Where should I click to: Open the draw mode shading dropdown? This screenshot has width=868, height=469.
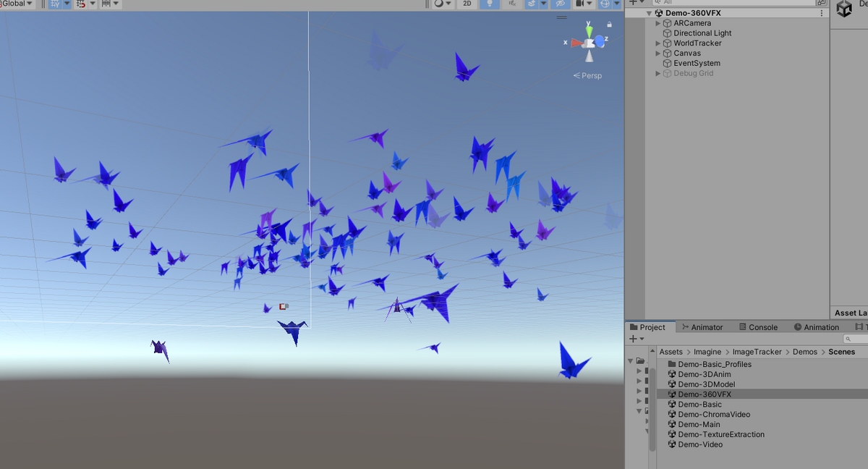[443, 4]
